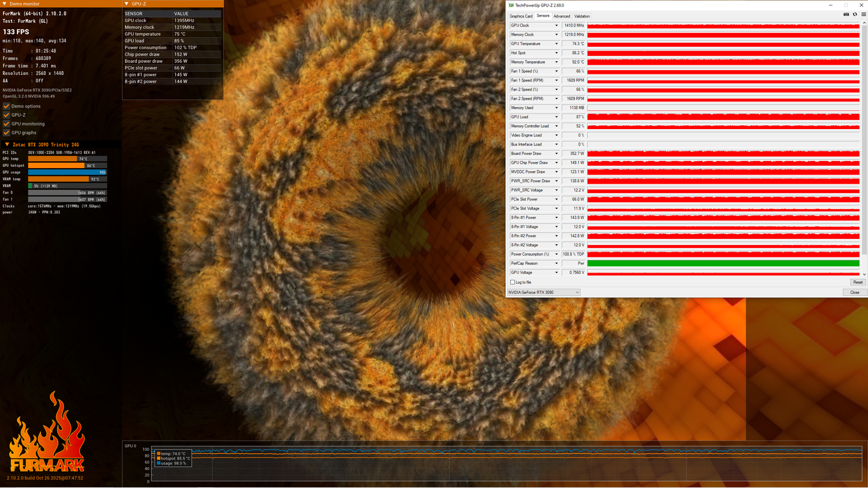Screen dimensions: 868x488
Task: Open the GPU-Z hamburger menu
Action: click(863, 14)
